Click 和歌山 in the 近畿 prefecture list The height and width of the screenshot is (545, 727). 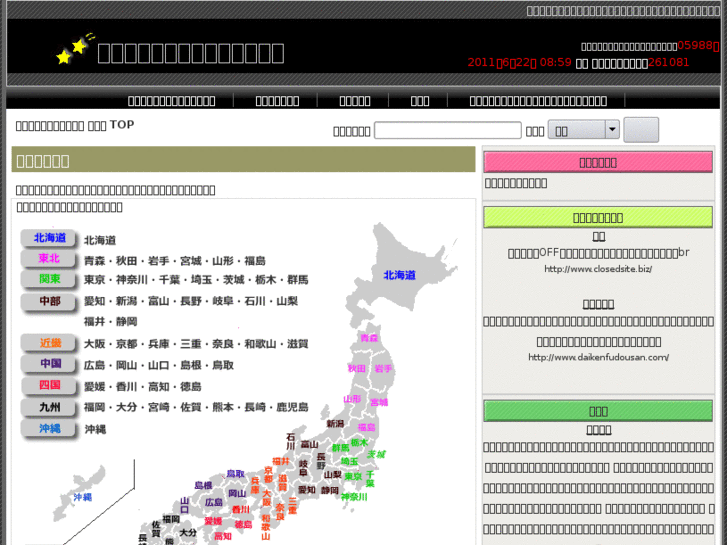(260, 344)
